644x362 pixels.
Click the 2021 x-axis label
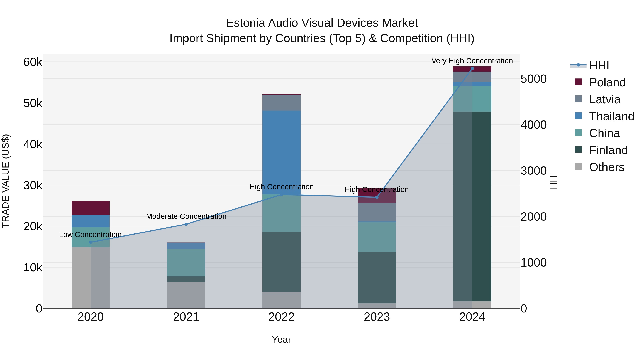click(186, 317)
